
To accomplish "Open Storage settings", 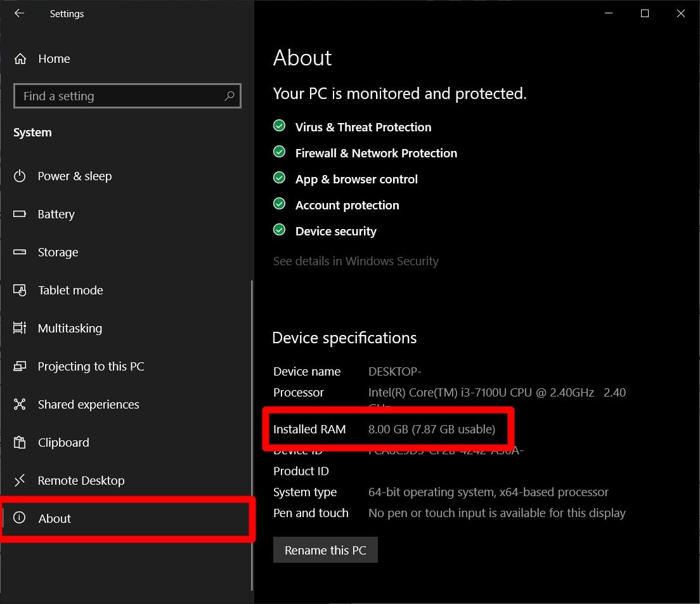I will point(127,252).
